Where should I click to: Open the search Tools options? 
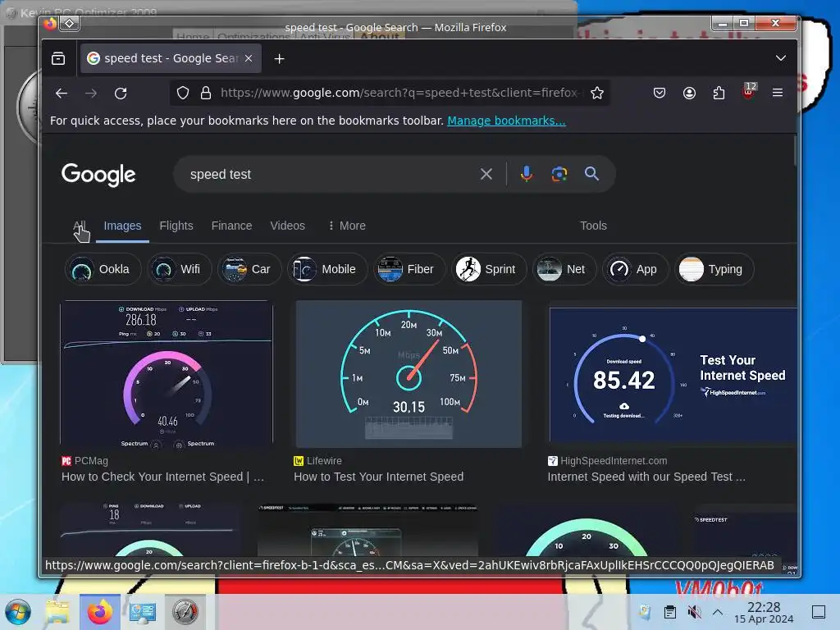(x=594, y=226)
